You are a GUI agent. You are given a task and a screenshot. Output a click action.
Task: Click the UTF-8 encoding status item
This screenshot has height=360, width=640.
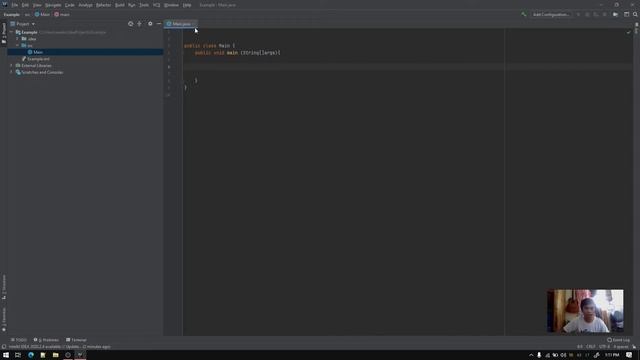pos(604,347)
